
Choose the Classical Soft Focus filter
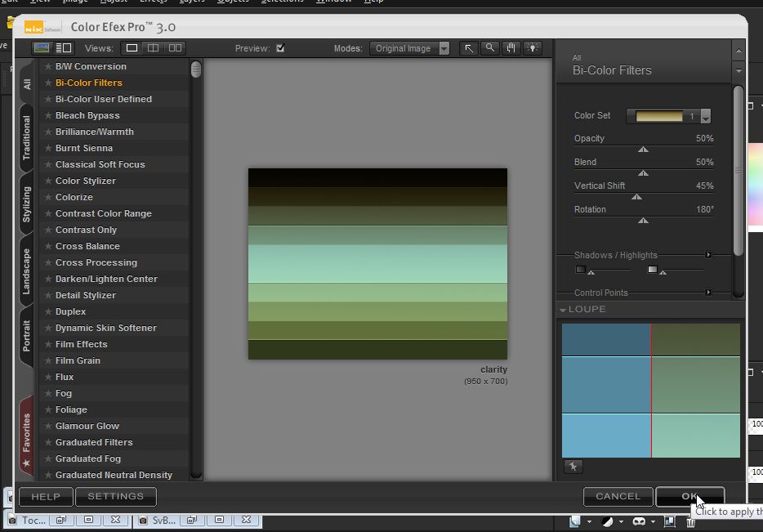(100, 164)
